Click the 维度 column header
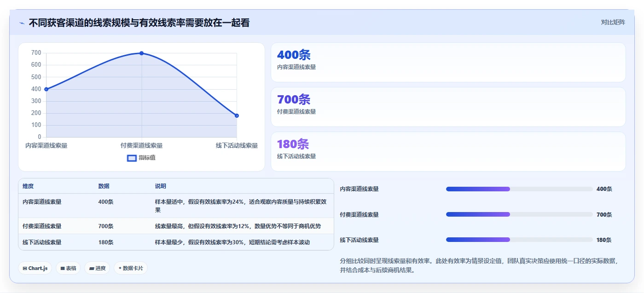The height and width of the screenshot is (293, 644). 28,186
